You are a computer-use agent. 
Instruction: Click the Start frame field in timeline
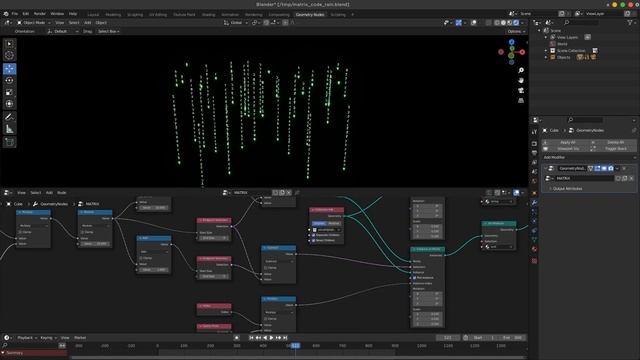pyautogui.click(x=483, y=338)
